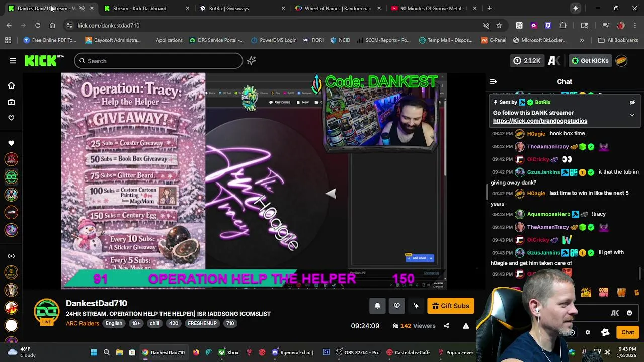Viewport: 644px width, 362px height.
Task: Toggle follow with the broken-heart button
Action: 396,306
